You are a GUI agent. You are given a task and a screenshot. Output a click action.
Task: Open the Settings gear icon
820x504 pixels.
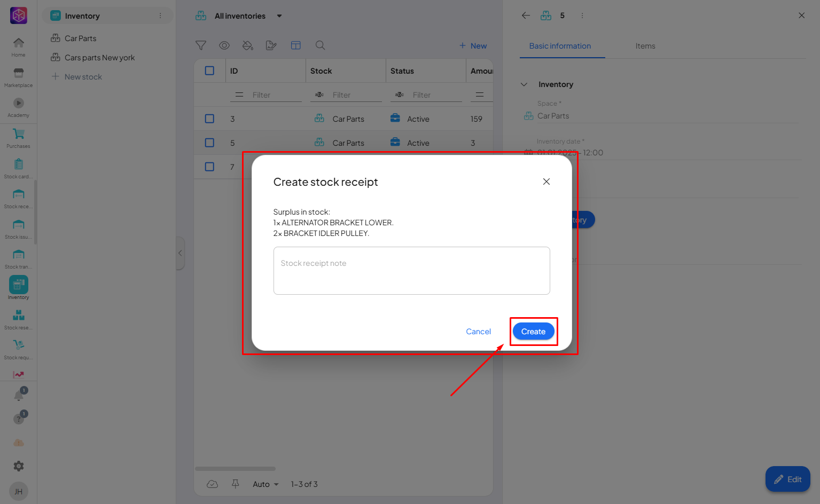(x=18, y=466)
